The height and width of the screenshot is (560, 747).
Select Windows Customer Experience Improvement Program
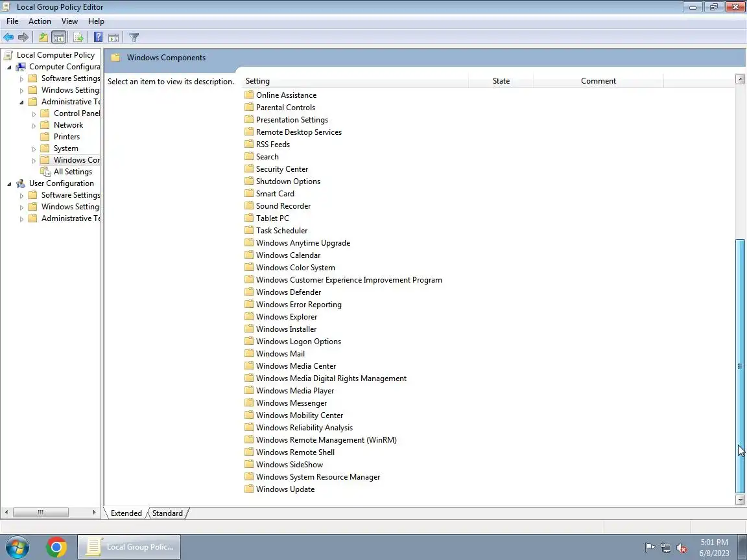click(349, 280)
